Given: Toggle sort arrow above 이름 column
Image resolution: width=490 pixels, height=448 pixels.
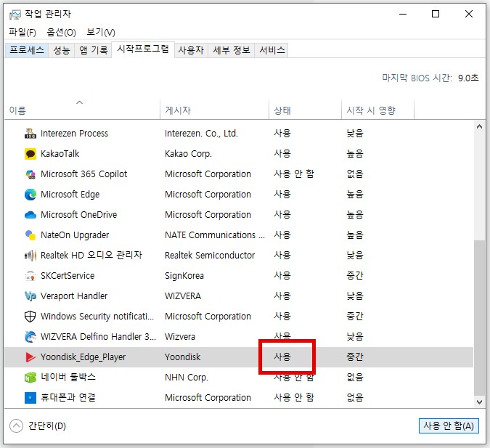Looking at the screenshot, I should pyautogui.click(x=80, y=102).
